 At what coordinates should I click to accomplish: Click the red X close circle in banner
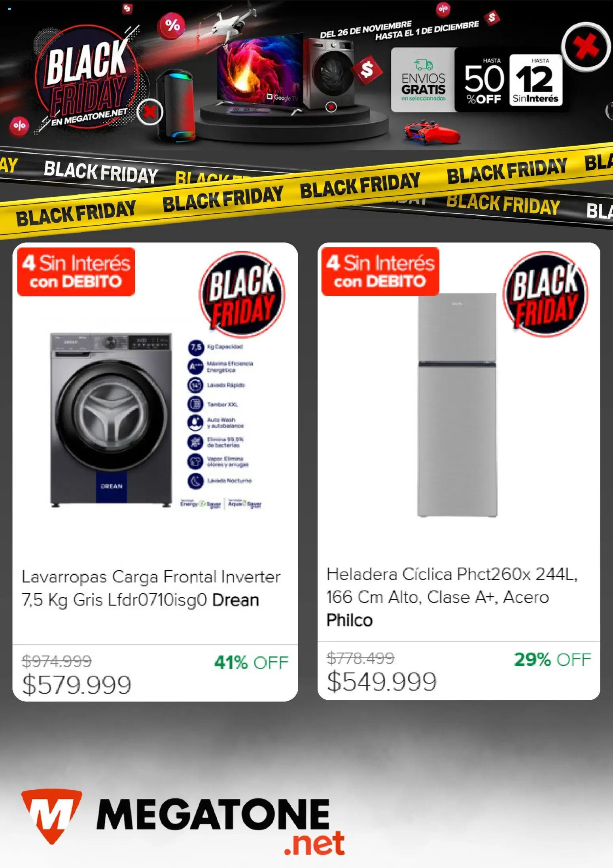(x=585, y=46)
